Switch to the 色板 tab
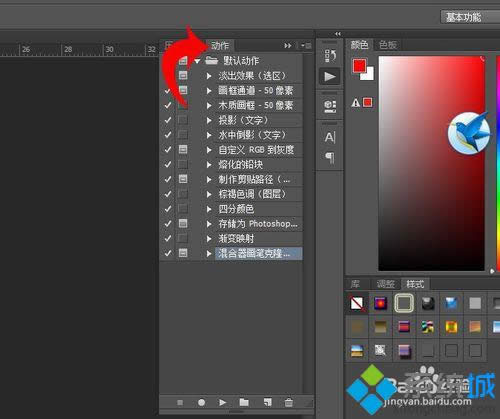 [x=388, y=45]
